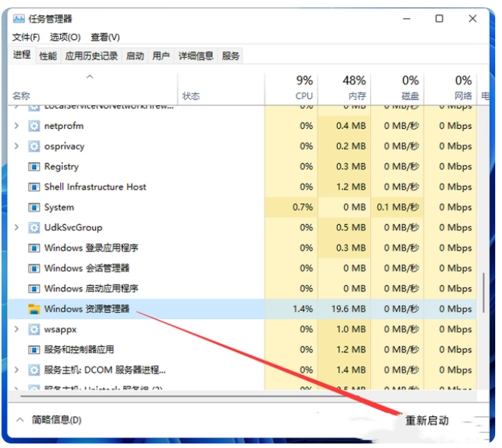Expand the netprofm process group
The width and height of the screenshot is (502, 448).
17,126
